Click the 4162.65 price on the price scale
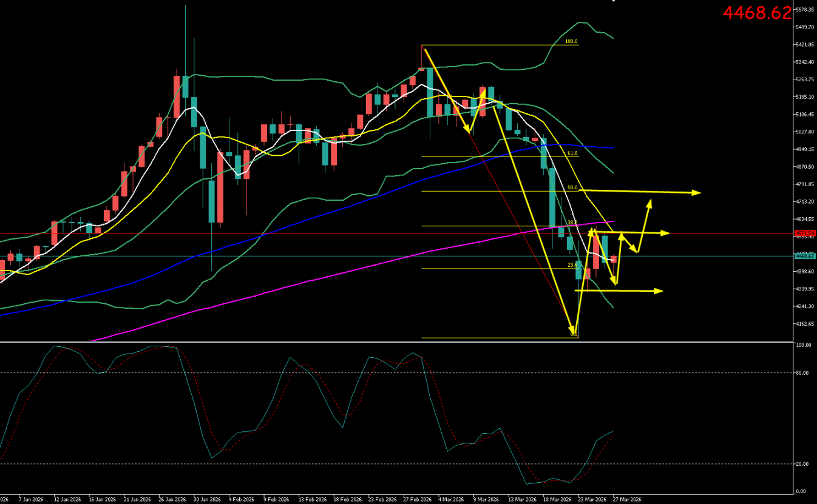Screen dimensions: 817x504 pyautogui.click(x=805, y=324)
